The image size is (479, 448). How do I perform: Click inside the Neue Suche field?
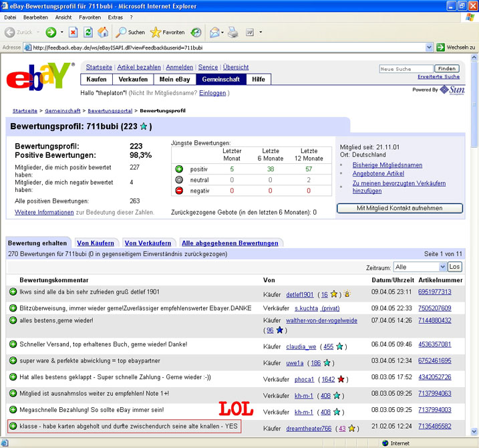[x=406, y=69]
